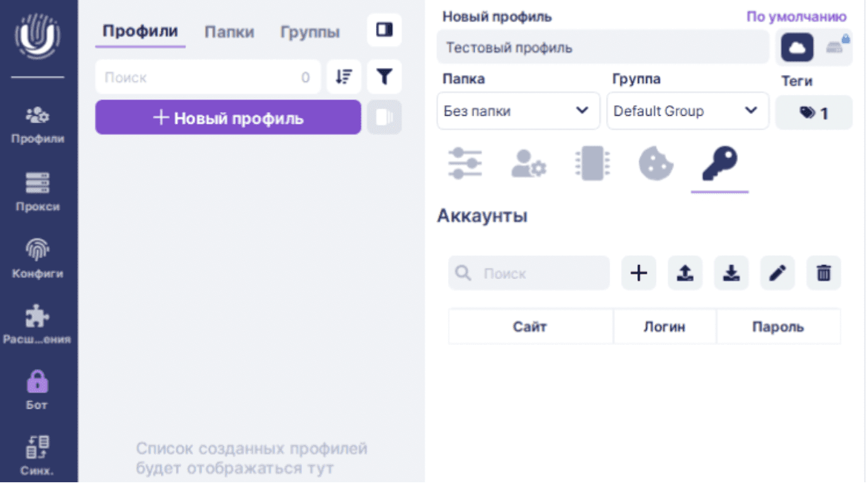This screenshot has width=868, height=483.
Task: Open the accounts key tab
Action: click(x=720, y=163)
